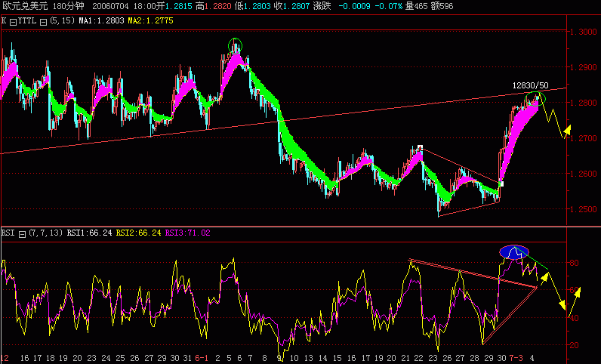This screenshot has width=601, height=364.
Task: Click the magenta RSI3:71.02 readout
Action: tap(187, 233)
